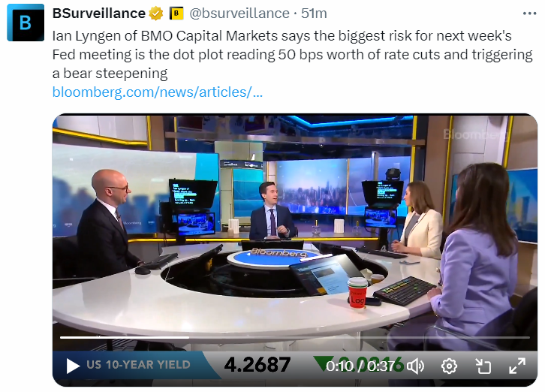Click the video frame showing the studio
545x392 pixels.
[x=295, y=226]
